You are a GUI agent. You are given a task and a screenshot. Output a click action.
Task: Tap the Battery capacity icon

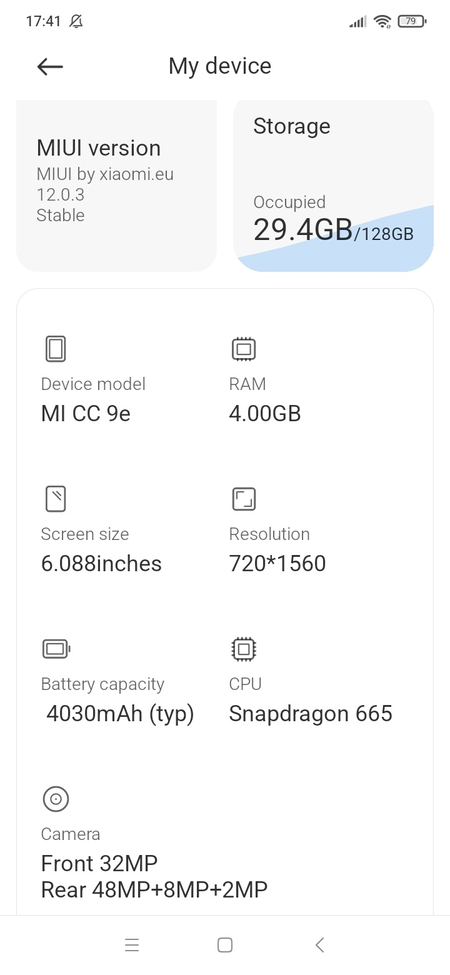click(56, 649)
